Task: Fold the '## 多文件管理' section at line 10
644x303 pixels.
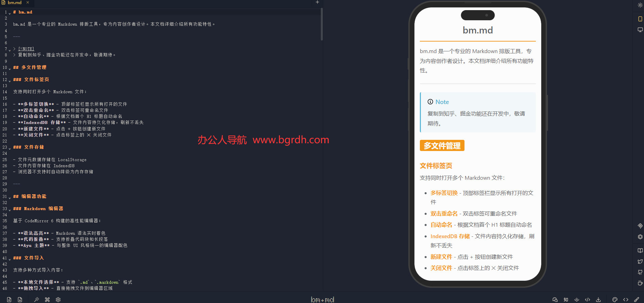Action: [9, 68]
